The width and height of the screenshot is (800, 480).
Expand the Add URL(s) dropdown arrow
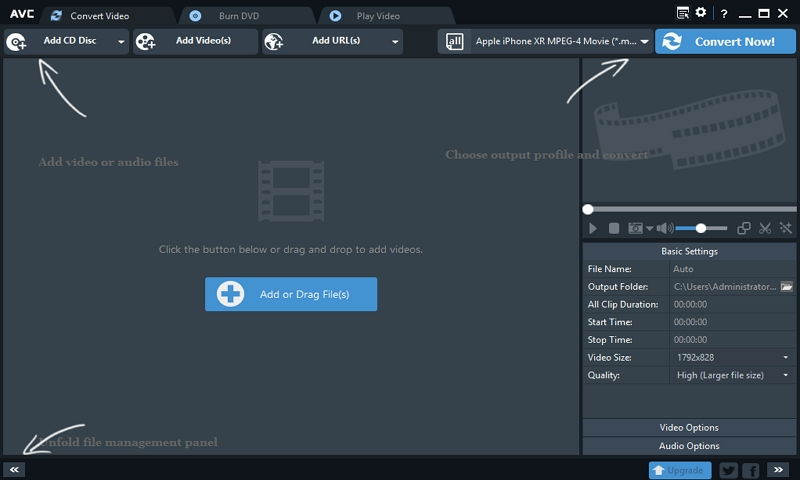[395, 42]
